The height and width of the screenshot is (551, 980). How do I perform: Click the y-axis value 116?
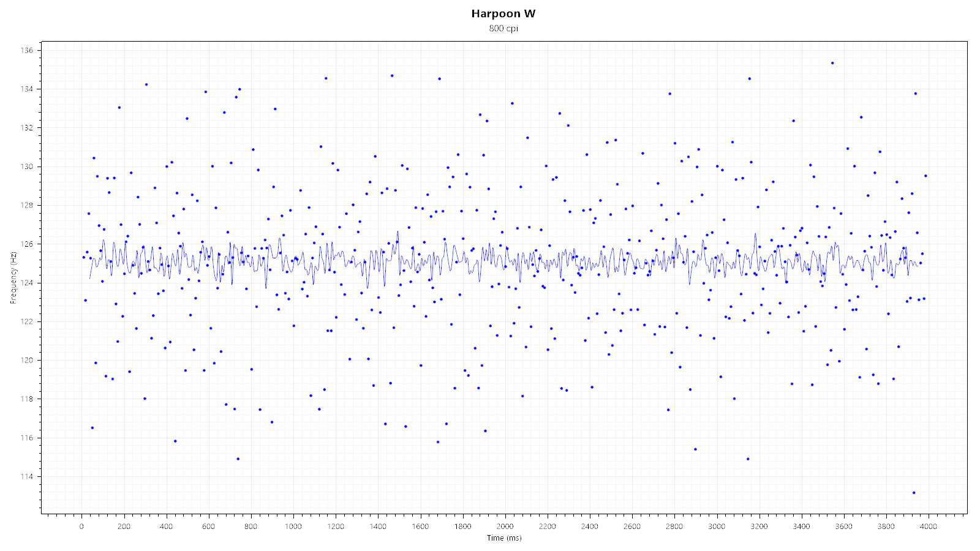click(27, 438)
